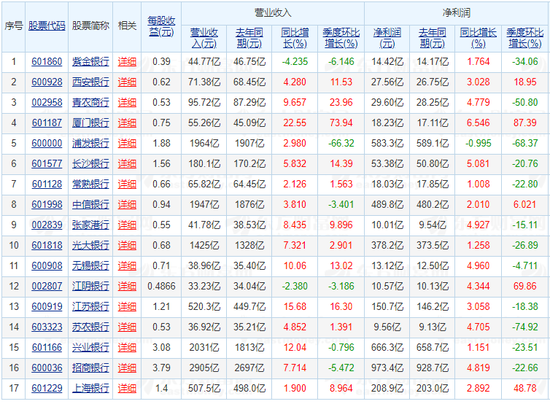Open the 浦发银行 stock name link
550x404 pixels.
click(90, 143)
